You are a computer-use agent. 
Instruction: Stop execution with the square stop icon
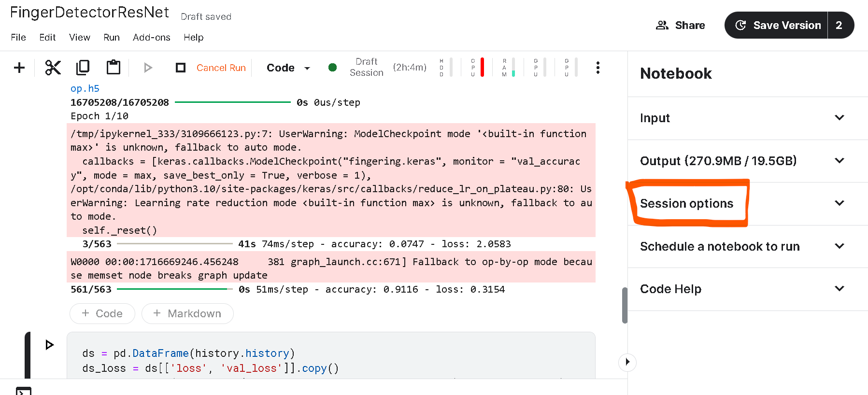[181, 68]
